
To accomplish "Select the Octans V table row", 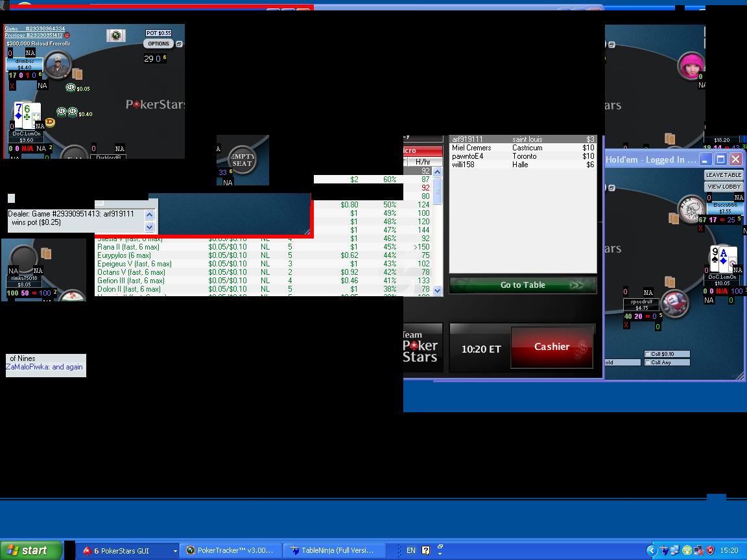I will point(263,272).
